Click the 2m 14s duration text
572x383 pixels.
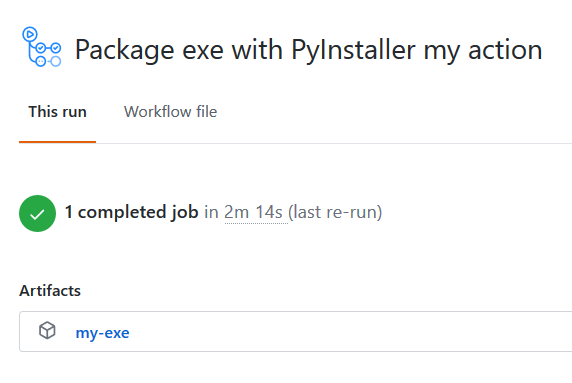click(x=253, y=212)
